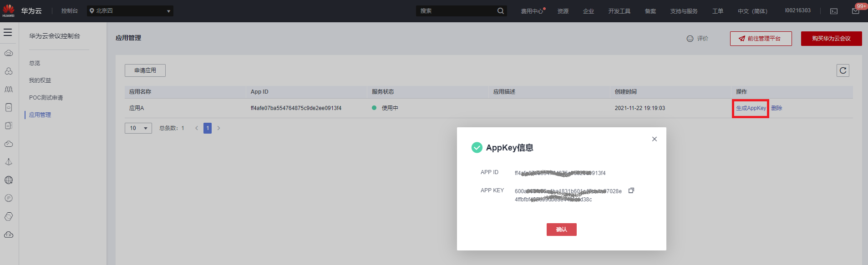Open the cloud document sidebar icon
Image resolution: width=868 pixels, height=265 pixels.
tap(9, 108)
